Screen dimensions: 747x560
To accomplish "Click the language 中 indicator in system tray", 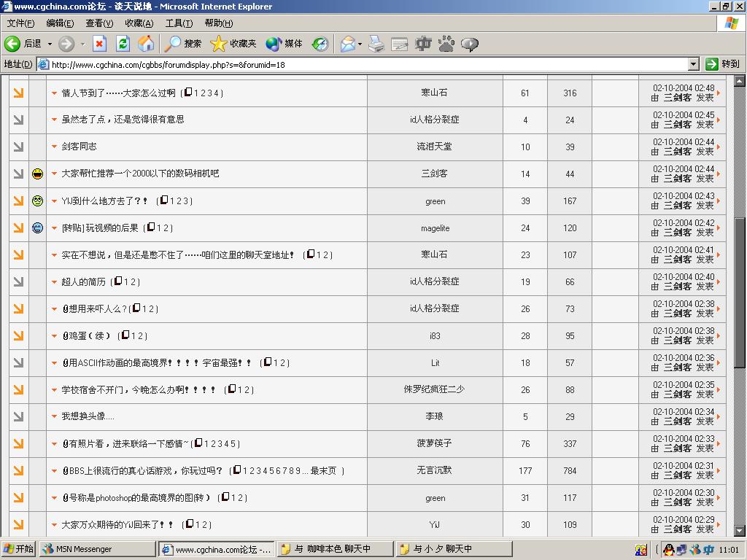I will pos(708,550).
